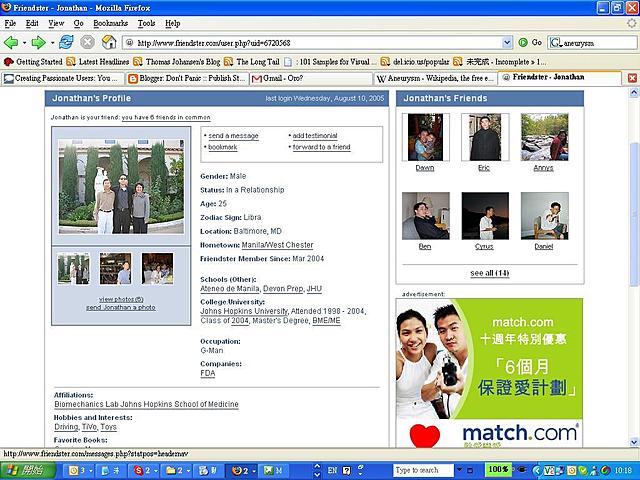This screenshot has height=480, width=640.
Task: Open the forward history dropdown arrow
Action: click(x=52, y=42)
